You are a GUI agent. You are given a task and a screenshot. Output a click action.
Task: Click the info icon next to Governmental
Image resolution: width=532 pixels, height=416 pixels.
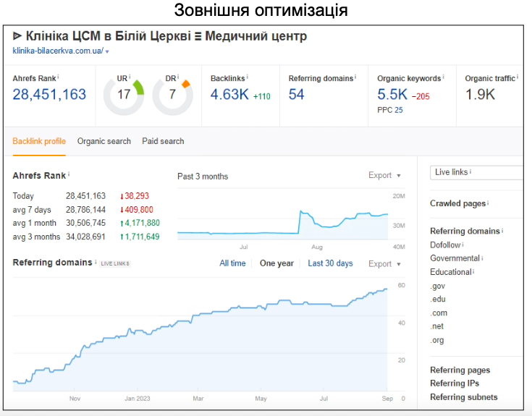[482, 258]
